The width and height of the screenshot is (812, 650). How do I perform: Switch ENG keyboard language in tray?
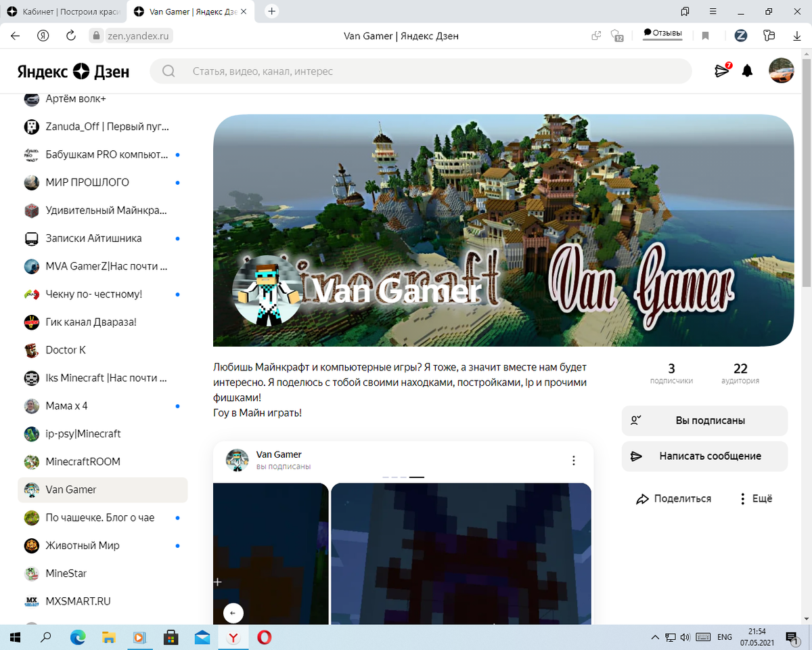(725, 637)
